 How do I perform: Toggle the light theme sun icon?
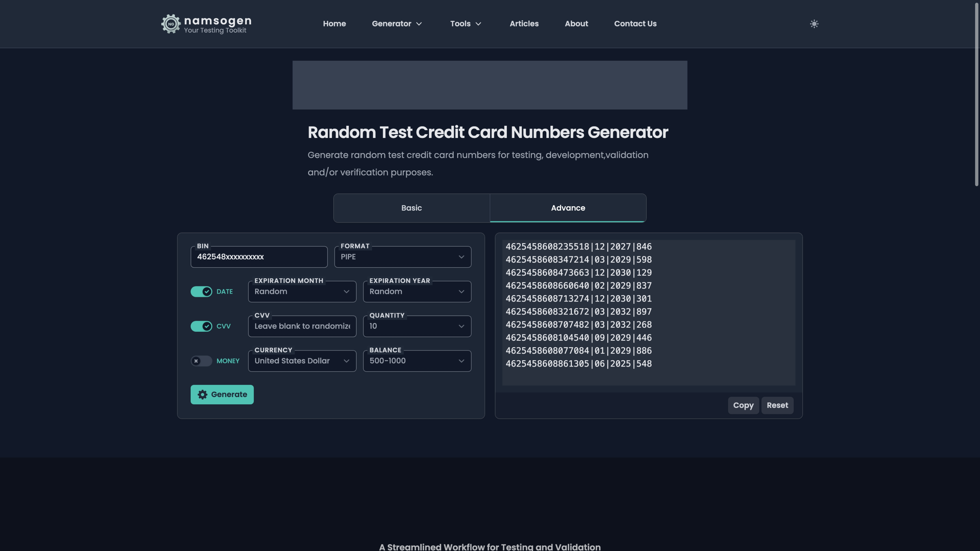(814, 24)
